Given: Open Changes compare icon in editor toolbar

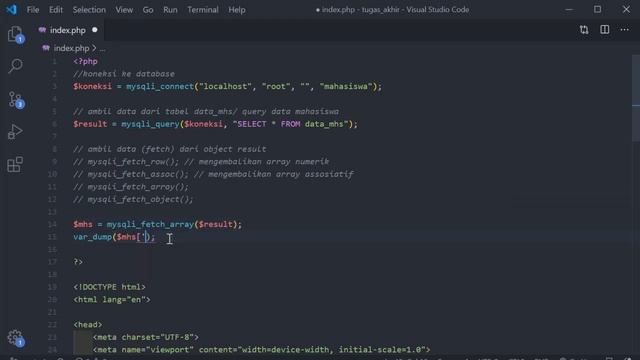Looking at the screenshot, I should [x=584, y=30].
